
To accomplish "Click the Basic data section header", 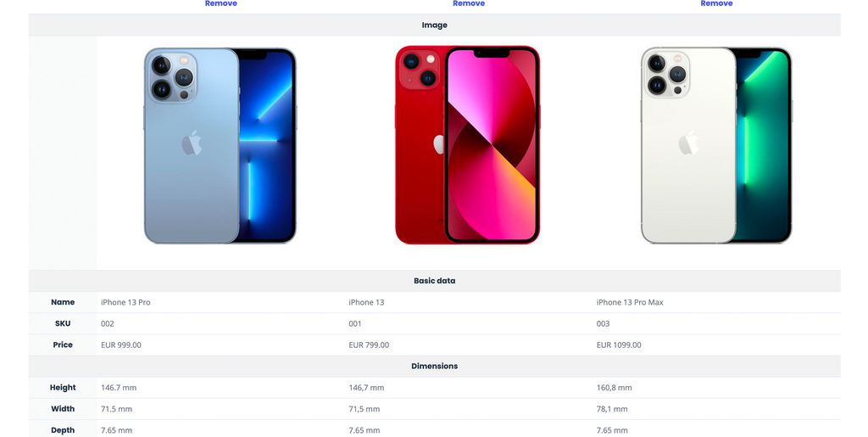I will coord(435,281).
